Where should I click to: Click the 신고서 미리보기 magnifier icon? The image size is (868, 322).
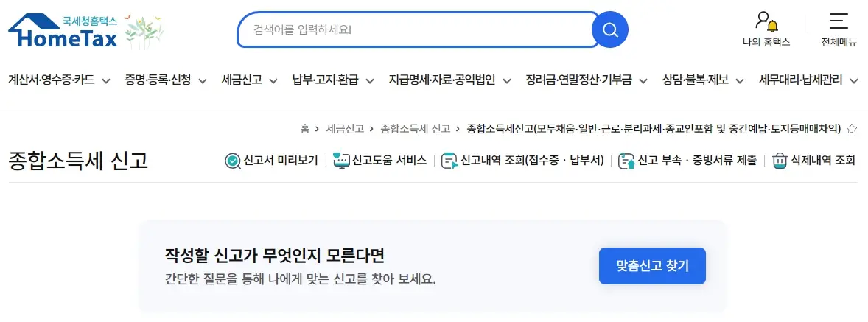point(233,161)
